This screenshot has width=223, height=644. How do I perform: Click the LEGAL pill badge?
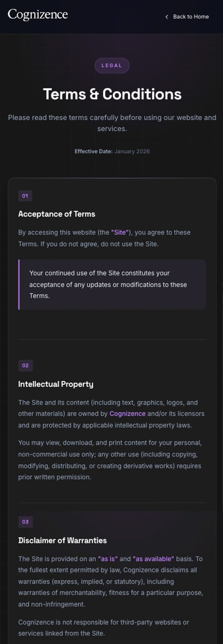click(x=112, y=65)
